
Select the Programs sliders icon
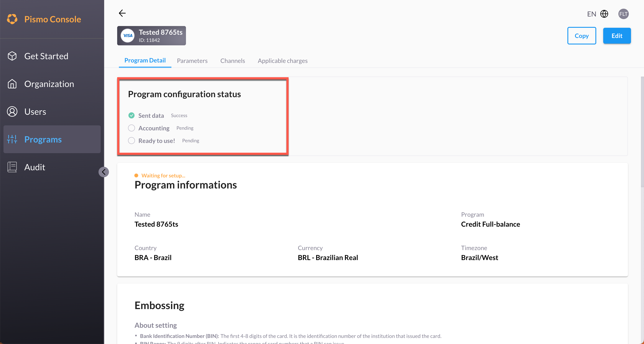(x=12, y=139)
